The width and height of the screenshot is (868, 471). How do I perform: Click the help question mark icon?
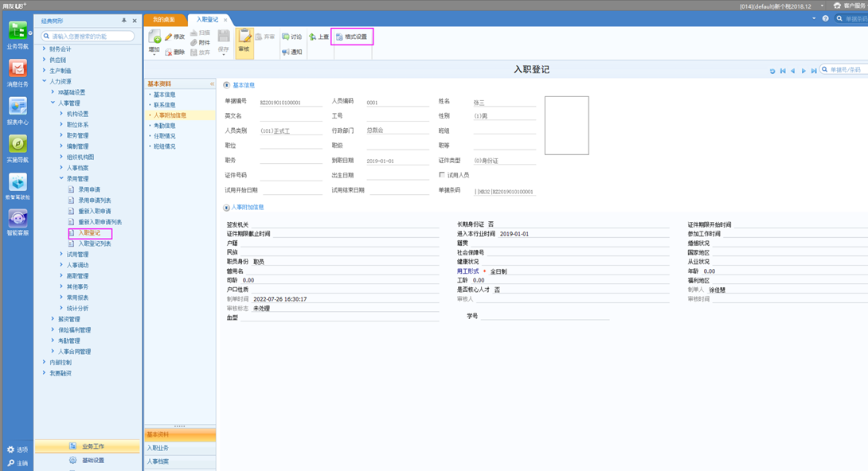pyautogui.click(x=825, y=19)
